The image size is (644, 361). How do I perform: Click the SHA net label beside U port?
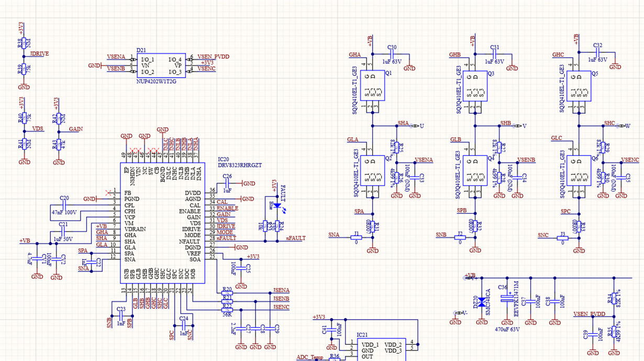[403, 123]
